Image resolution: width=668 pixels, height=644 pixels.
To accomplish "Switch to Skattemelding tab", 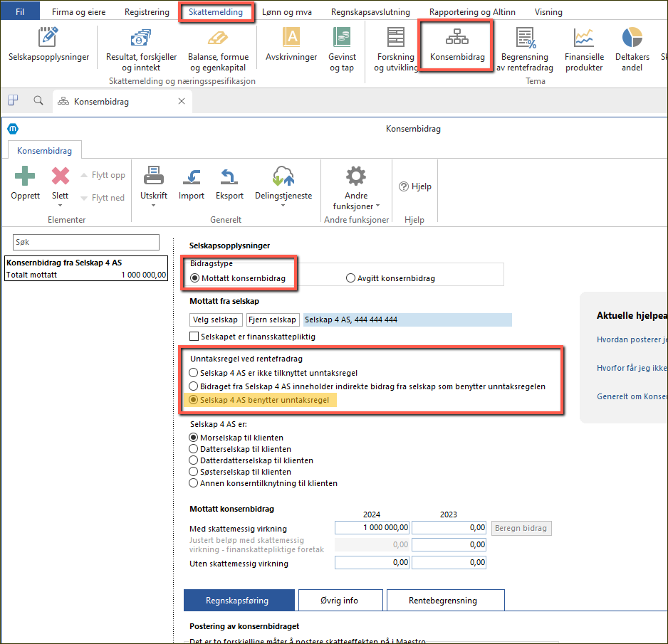I will 216,12.
